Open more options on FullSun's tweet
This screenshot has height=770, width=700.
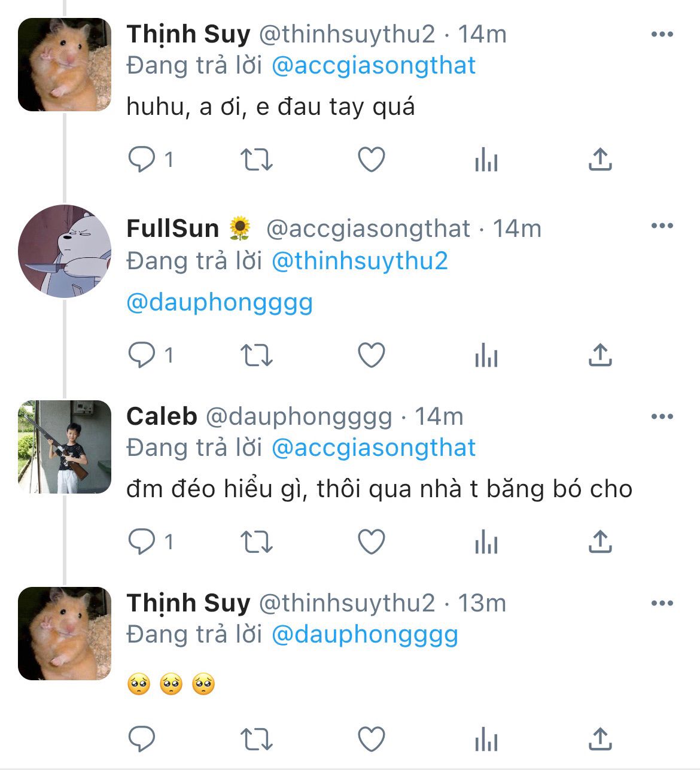(662, 226)
